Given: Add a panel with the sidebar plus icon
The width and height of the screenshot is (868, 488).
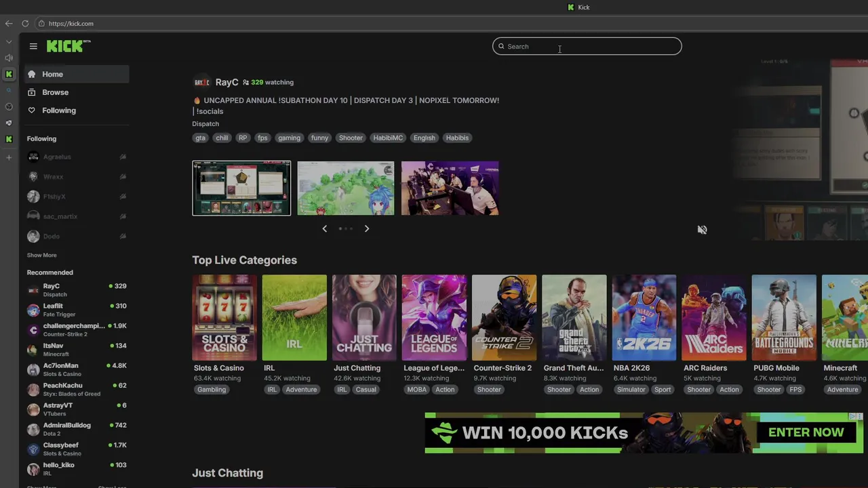Looking at the screenshot, I should [9, 157].
